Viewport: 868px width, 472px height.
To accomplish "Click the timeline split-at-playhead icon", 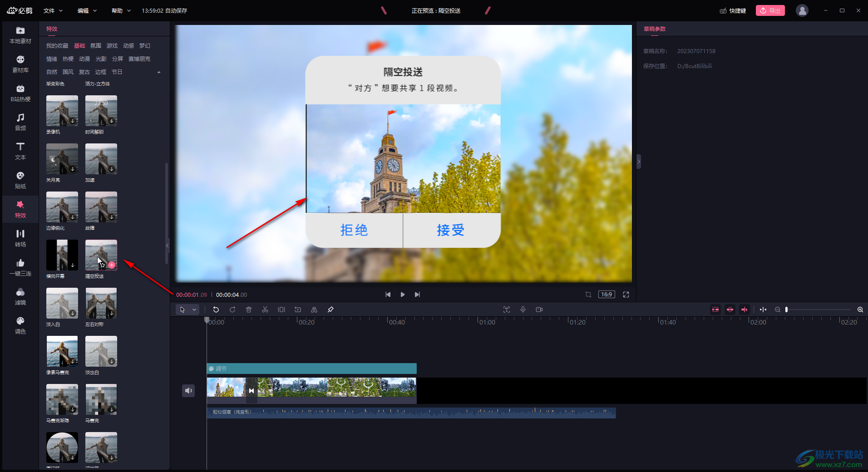I will click(763, 310).
